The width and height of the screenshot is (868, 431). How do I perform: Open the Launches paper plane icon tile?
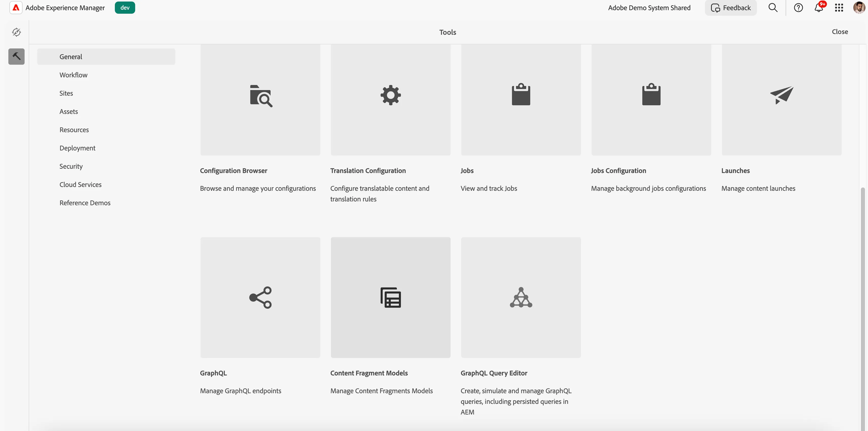pyautogui.click(x=782, y=100)
